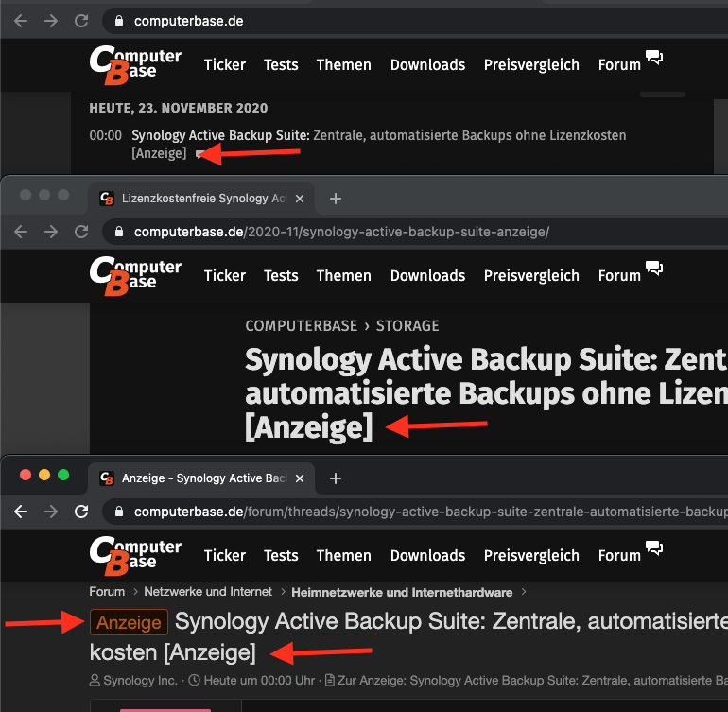Click the yellow minimize button of bottom forum window

click(x=44, y=475)
